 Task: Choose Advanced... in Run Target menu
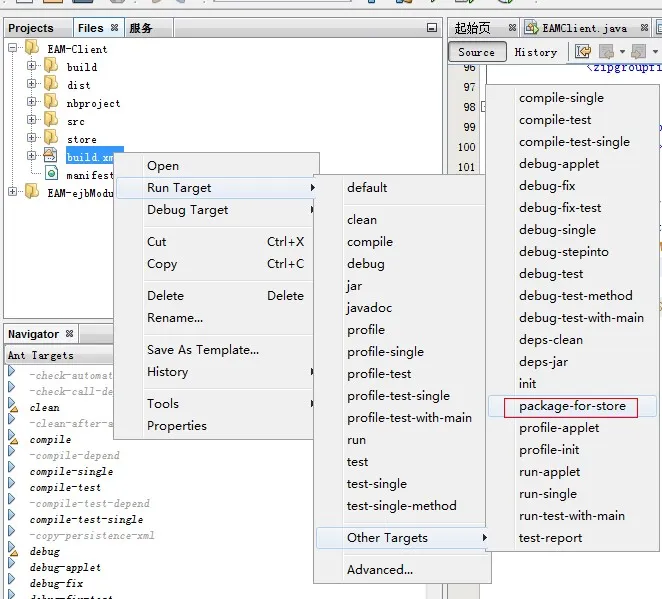[380, 570]
